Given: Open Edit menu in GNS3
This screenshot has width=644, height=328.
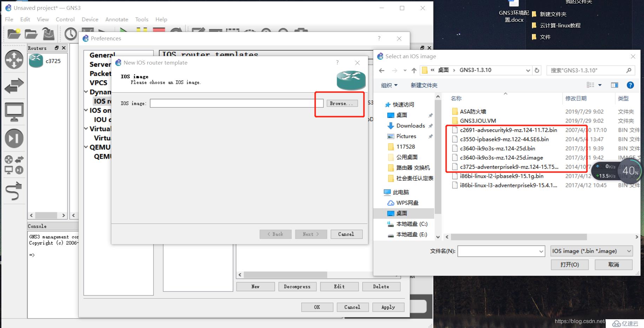Looking at the screenshot, I should coord(25,19).
